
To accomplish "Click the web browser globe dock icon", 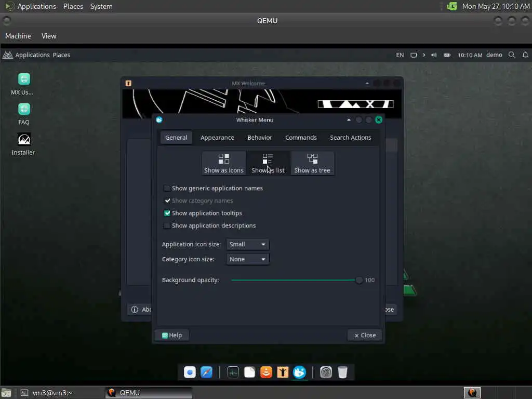I will [x=190, y=372].
